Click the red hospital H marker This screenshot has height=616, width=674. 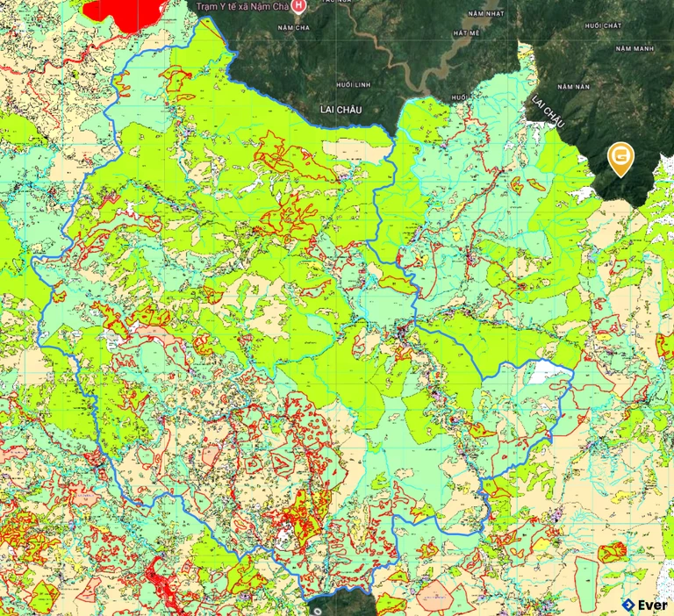[298, 8]
